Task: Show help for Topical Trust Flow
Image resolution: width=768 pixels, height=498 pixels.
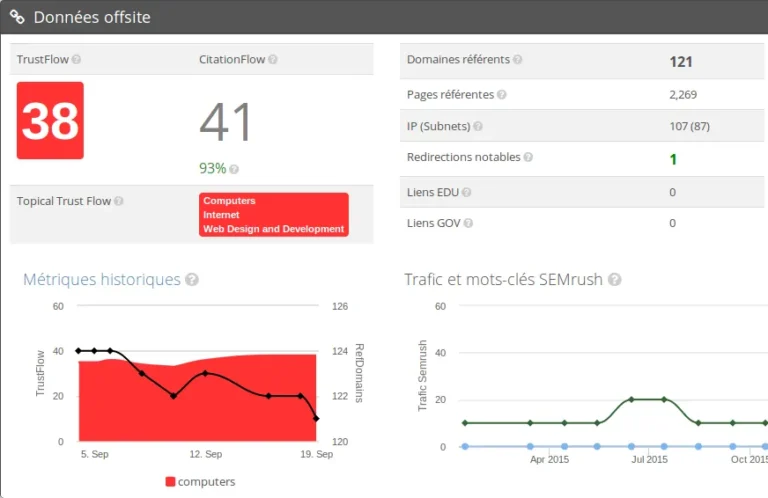Action: coord(119,201)
